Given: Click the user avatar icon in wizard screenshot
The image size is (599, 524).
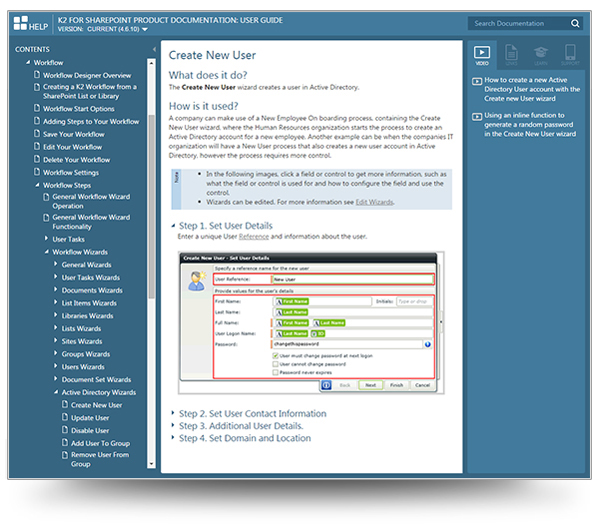Looking at the screenshot, I should pos(197,281).
